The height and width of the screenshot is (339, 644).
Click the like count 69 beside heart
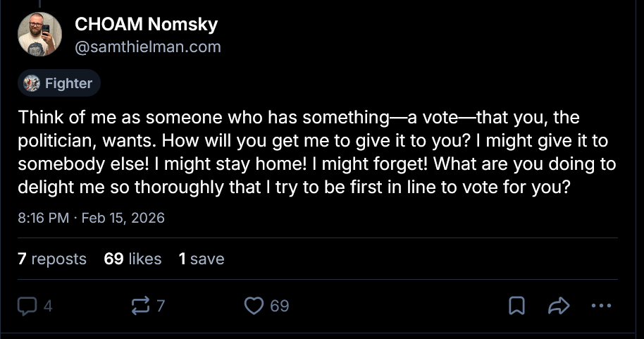click(x=280, y=306)
